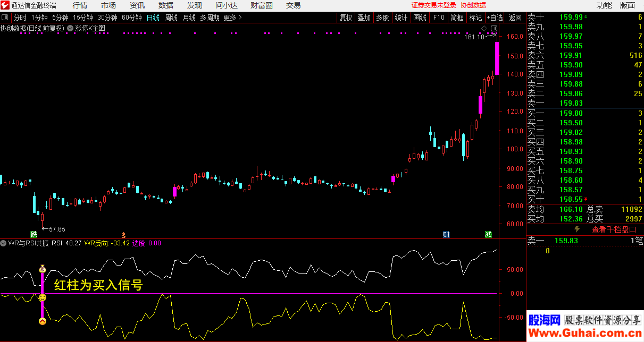Click the lightning bolt icon beside 查看千档盘口

[577, 229]
